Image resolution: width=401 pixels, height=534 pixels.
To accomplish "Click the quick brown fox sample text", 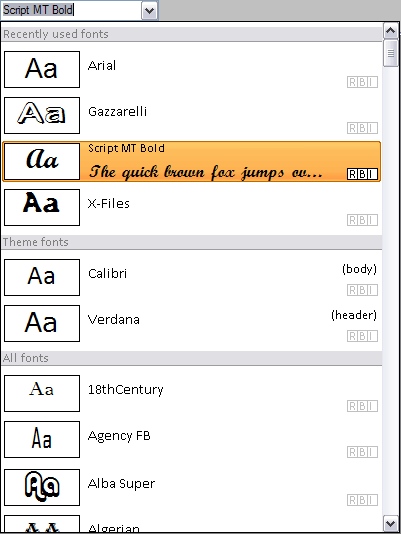I will [206, 172].
